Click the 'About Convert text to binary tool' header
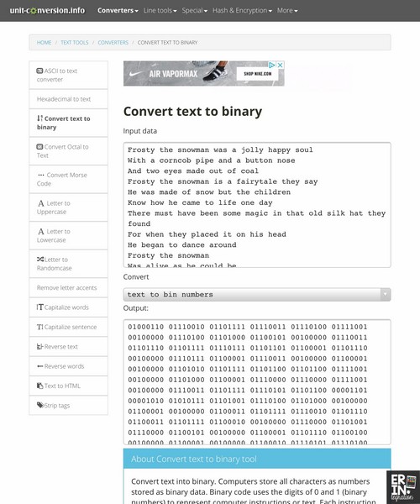Image resolution: width=420 pixels, height=504 pixels. point(257,459)
